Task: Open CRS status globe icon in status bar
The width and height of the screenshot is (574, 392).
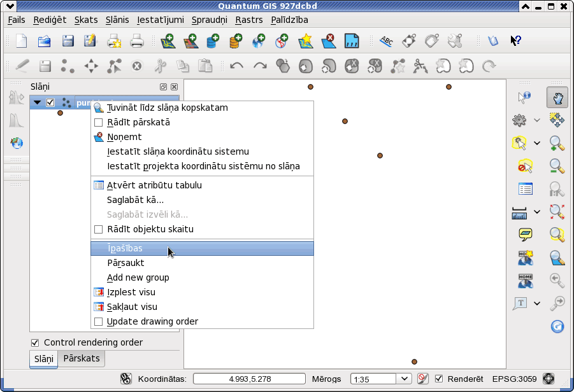Action: pos(549,379)
